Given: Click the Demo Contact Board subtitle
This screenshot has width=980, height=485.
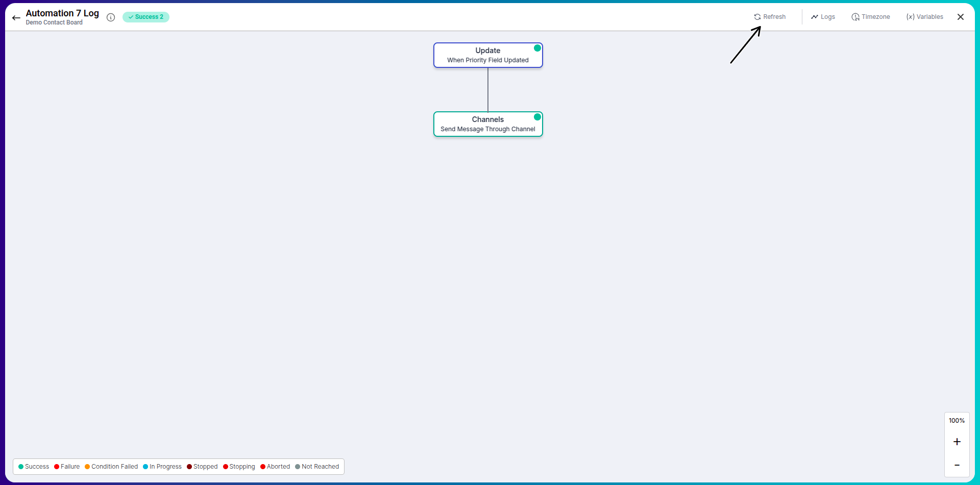Looking at the screenshot, I should tap(54, 22).
